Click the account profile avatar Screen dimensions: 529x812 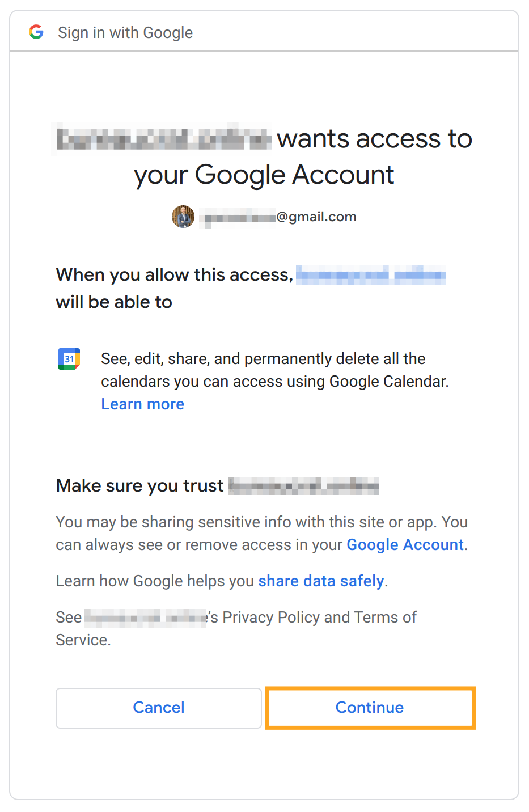pyautogui.click(x=183, y=217)
